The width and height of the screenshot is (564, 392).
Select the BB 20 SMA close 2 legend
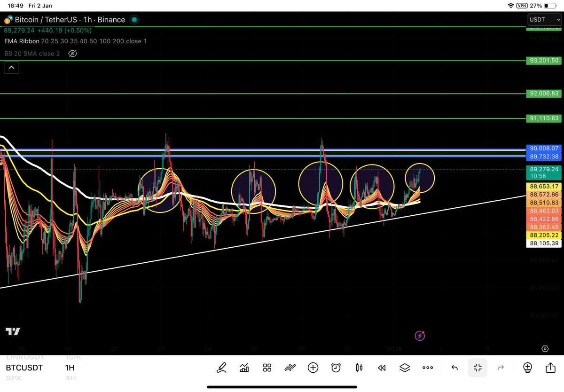pos(32,54)
